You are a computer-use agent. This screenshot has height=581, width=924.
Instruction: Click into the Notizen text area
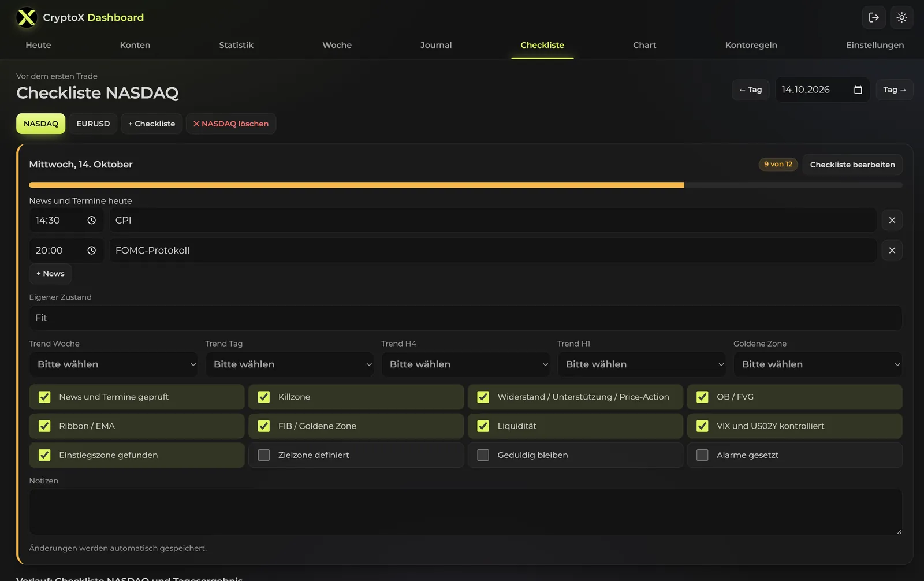point(465,512)
